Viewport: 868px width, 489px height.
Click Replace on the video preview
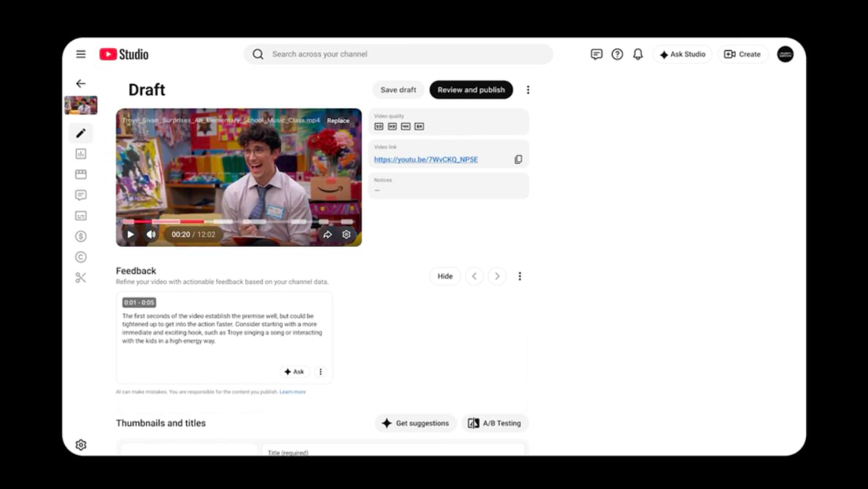tap(338, 120)
